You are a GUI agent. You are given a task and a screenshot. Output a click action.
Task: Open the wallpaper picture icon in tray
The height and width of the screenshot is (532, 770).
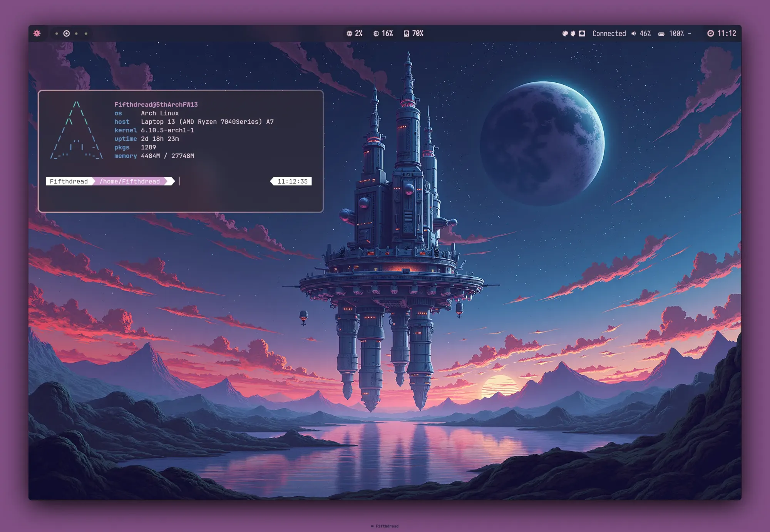(582, 33)
